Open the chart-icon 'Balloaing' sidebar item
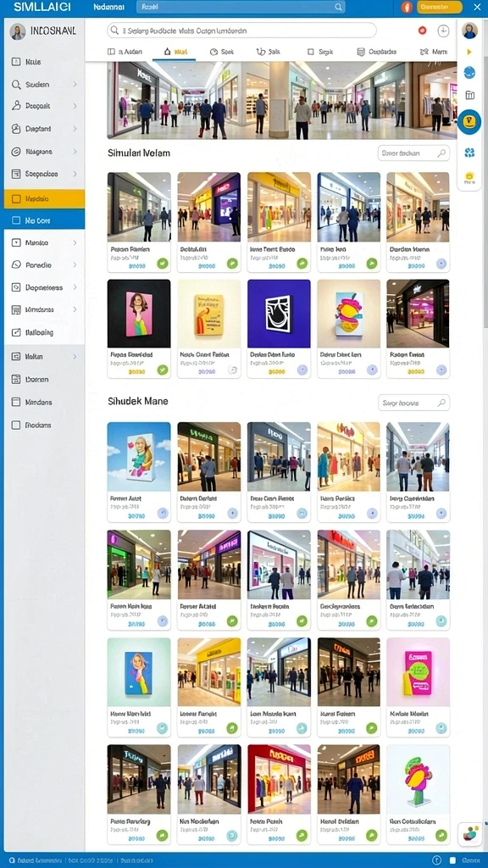This screenshot has height=868, width=488. click(x=44, y=332)
